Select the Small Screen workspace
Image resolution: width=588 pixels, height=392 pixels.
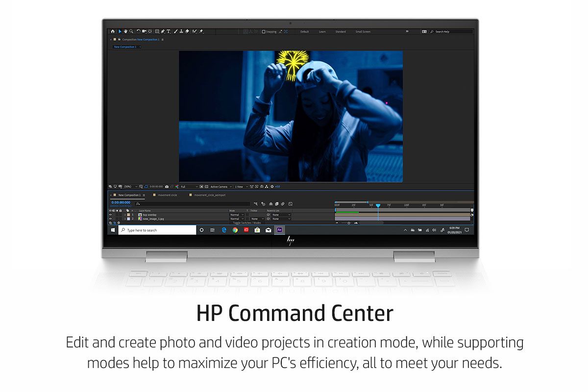tap(363, 31)
